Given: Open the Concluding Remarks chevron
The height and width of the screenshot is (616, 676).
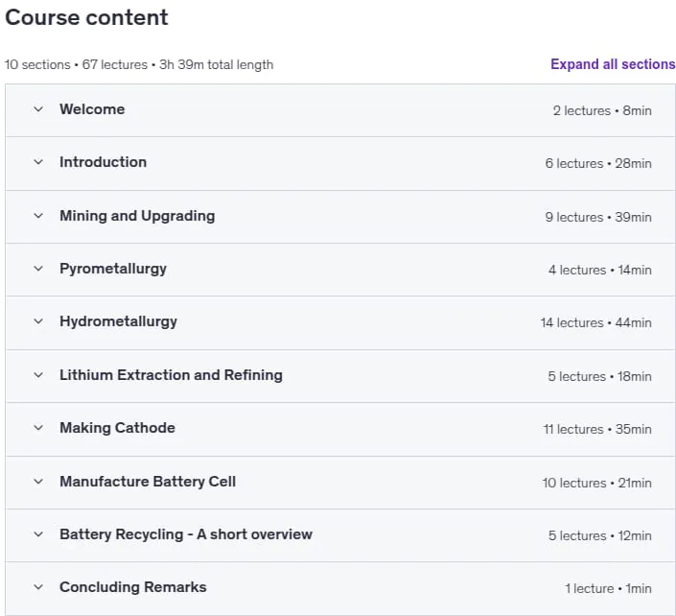Looking at the screenshot, I should coord(38,587).
